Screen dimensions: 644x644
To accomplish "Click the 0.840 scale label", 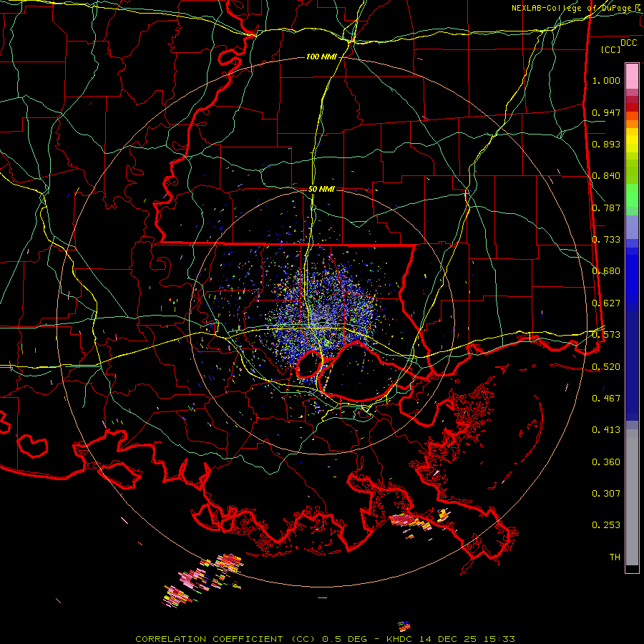I will [606, 176].
